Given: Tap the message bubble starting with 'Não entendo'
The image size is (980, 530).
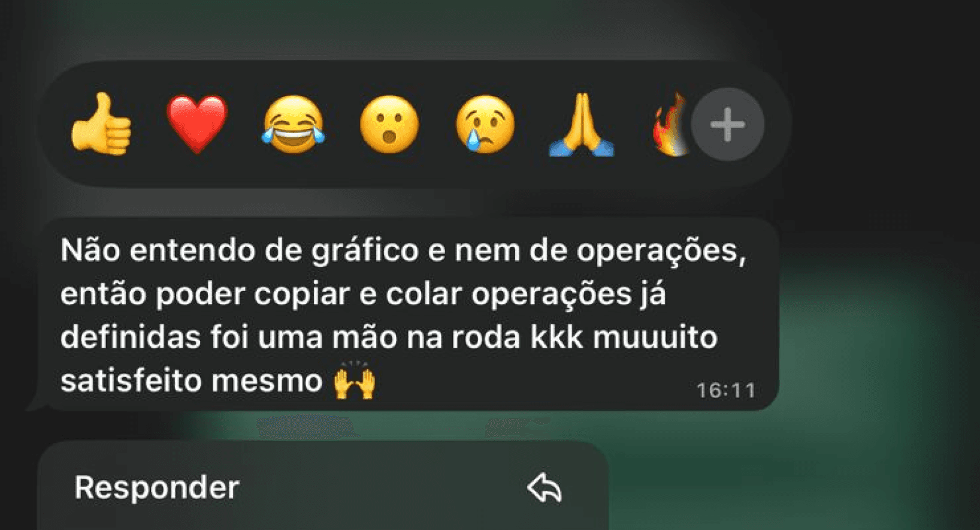Looking at the screenshot, I should coord(407,314).
